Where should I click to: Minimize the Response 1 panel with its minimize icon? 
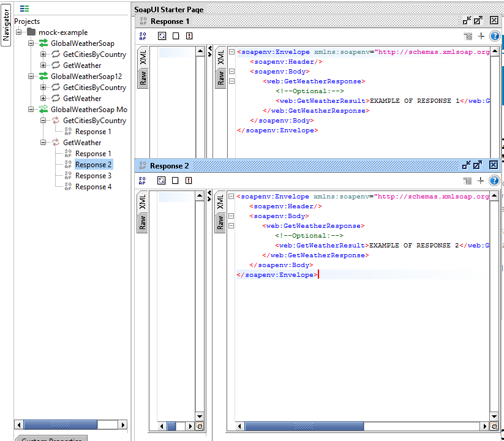pyautogui.click(x=466, y=20)
